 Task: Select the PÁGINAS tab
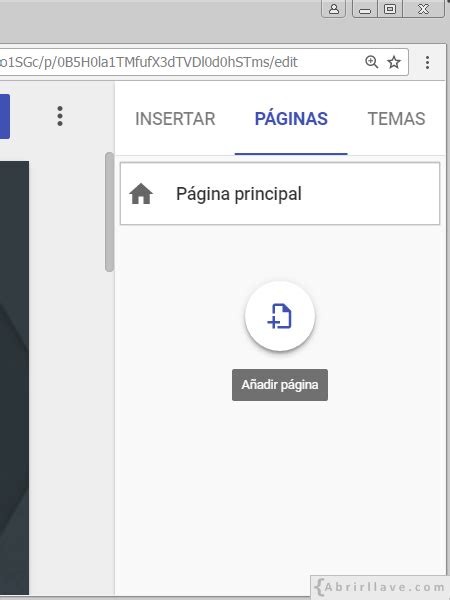(x=291, y=119)
